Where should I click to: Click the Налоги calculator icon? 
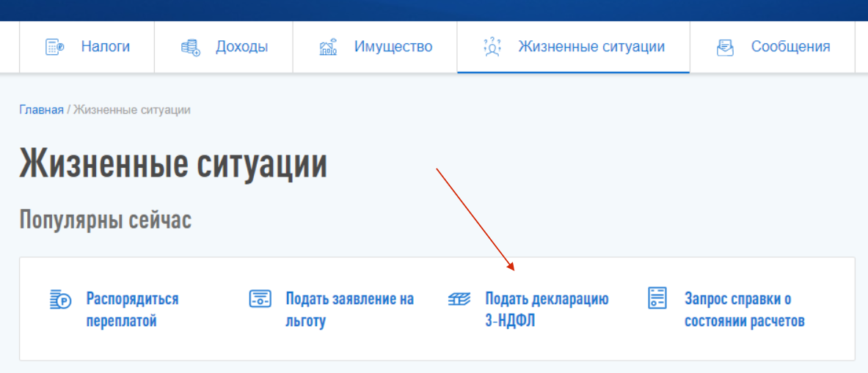[x=55, y=47]
